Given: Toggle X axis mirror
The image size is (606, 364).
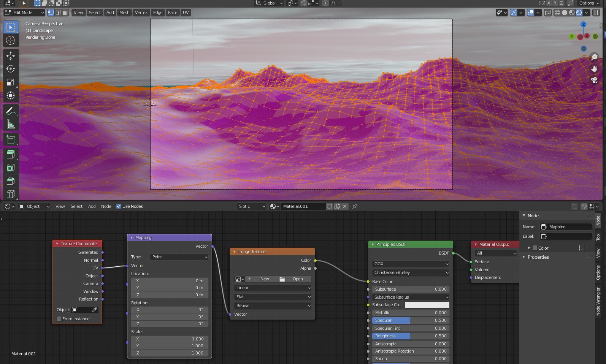Looking at the screenshot, I should coord(549,3).
